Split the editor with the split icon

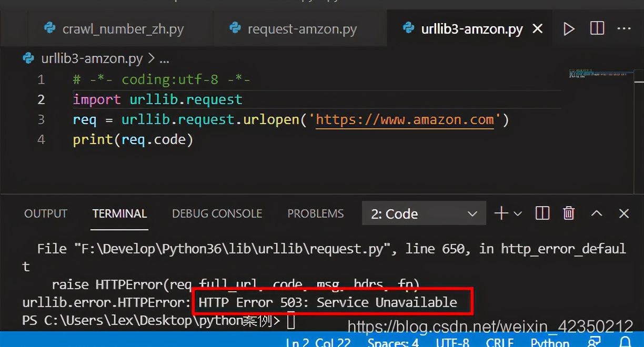597,29
